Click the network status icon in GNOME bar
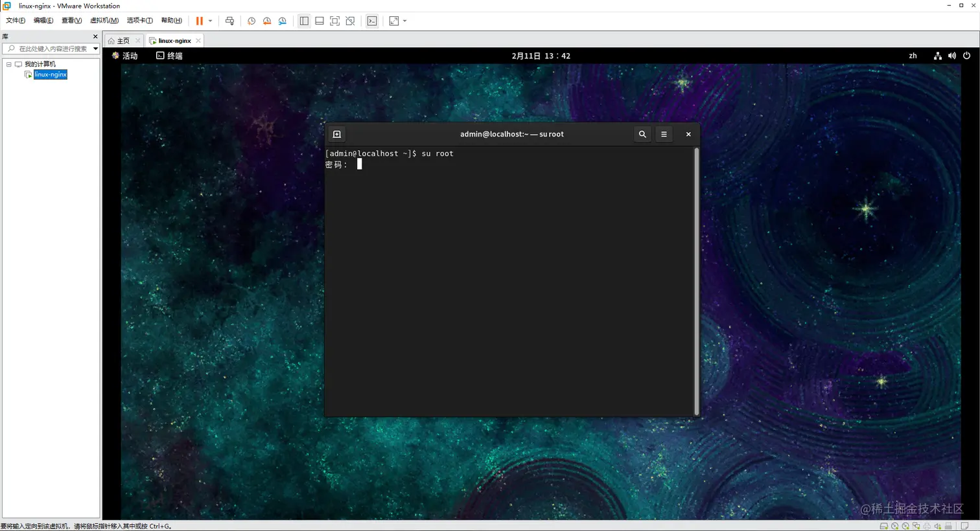Image resolution: width=980 pixels, height=531 pixels. pyautogui.click(x=937, y=56)
